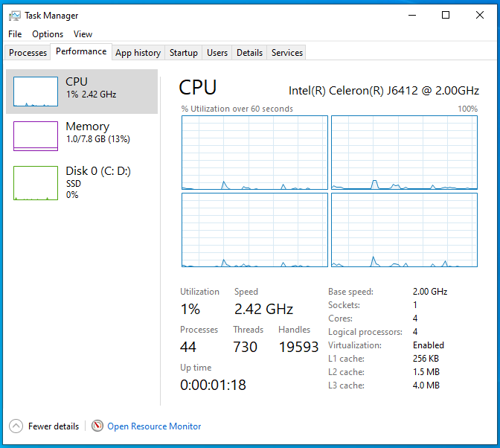Open the Users tab
Image resolution: width=500 pixels, height=448 pixels.
[217, 53]
